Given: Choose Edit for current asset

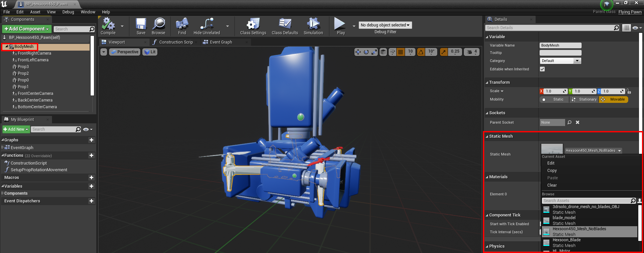Looking at the screenshot, I should [551, 163].
